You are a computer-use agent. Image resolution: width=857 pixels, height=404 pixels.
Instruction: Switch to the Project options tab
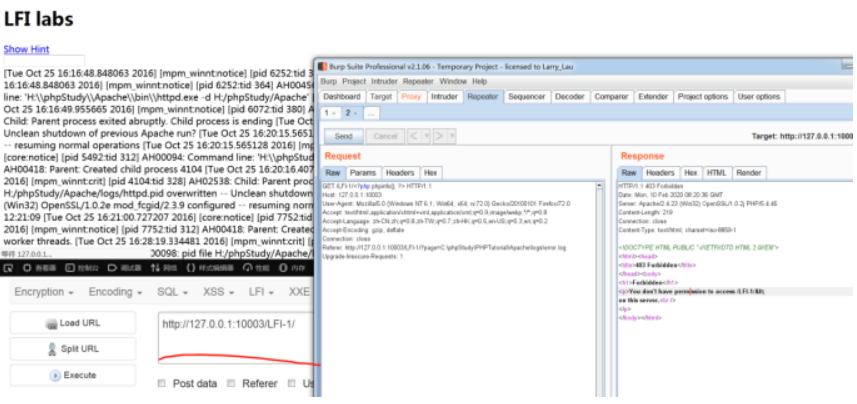point(703,97)
